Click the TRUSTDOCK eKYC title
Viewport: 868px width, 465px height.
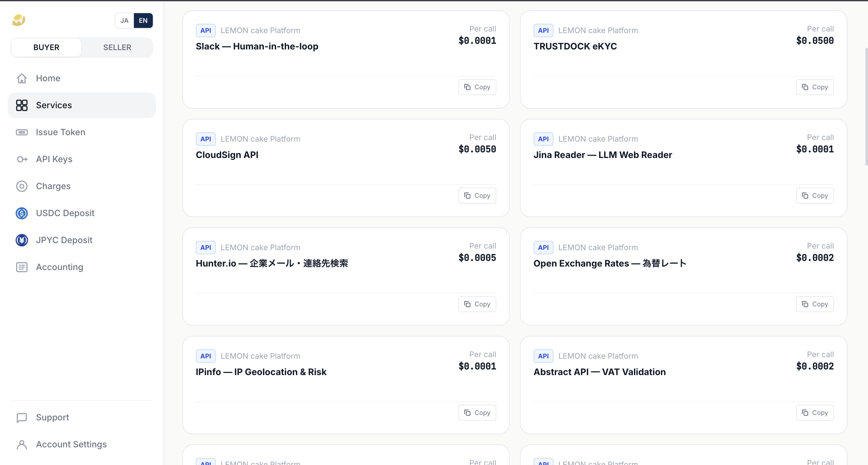click(x=575, y=47)
